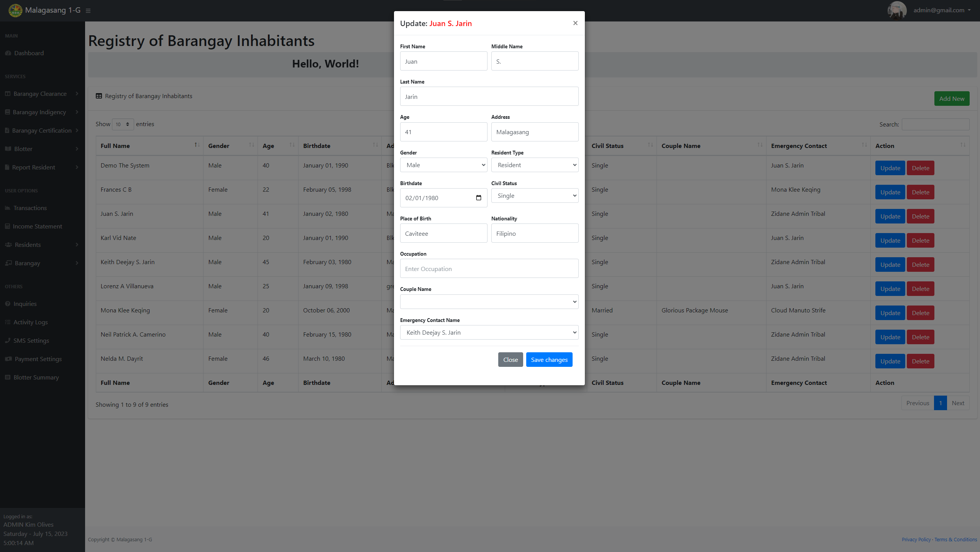Viewport: 980px width, 552px height.
Task: Open the Privacy Policy link
Action: pos(916,539)
